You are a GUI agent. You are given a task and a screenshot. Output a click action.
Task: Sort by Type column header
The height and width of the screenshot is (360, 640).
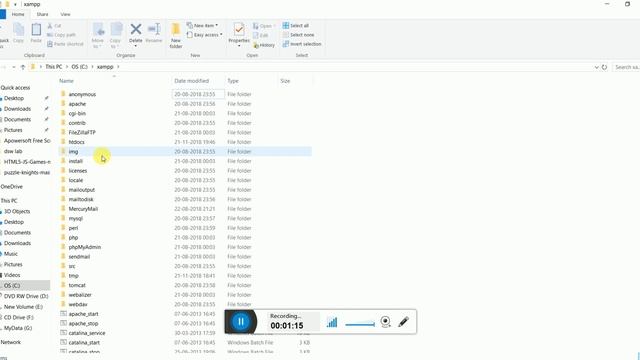233,81
